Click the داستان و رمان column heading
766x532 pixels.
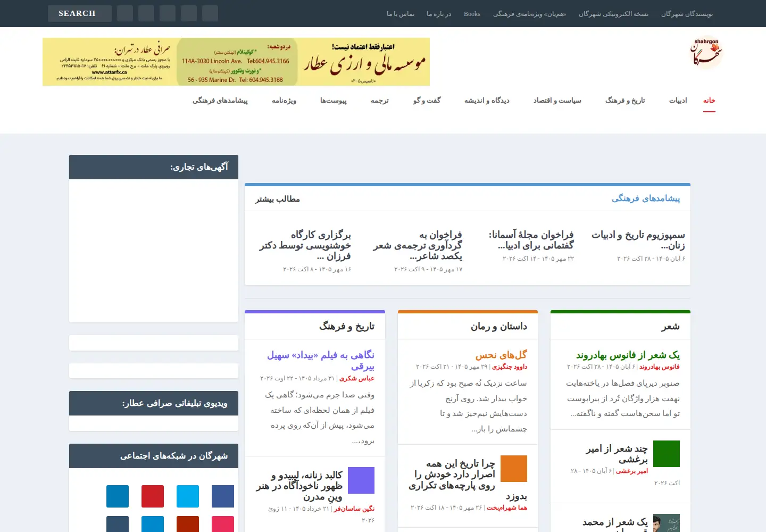pyautogui.click(x=499, y=326)
